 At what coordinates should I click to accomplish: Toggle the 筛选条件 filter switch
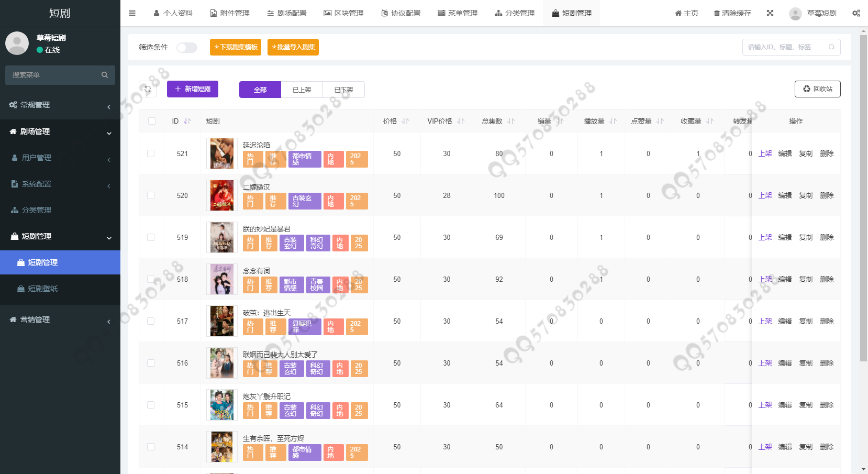coord(186,47)
